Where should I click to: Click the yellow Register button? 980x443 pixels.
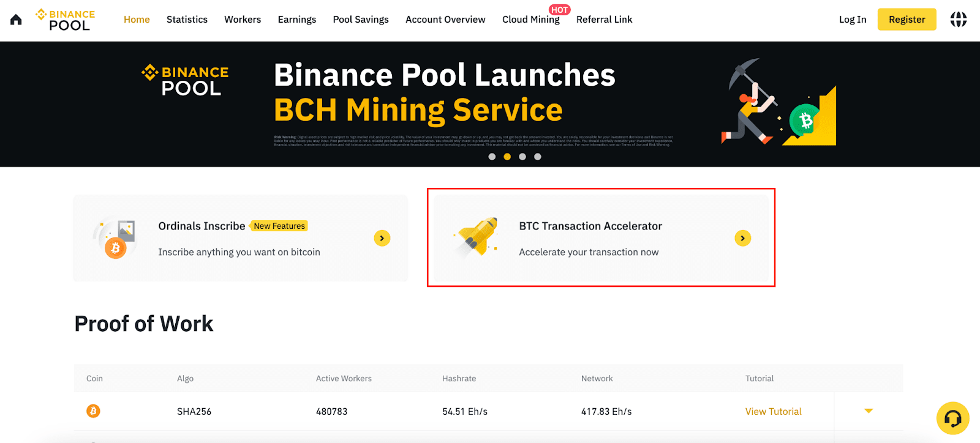(907, 20)
